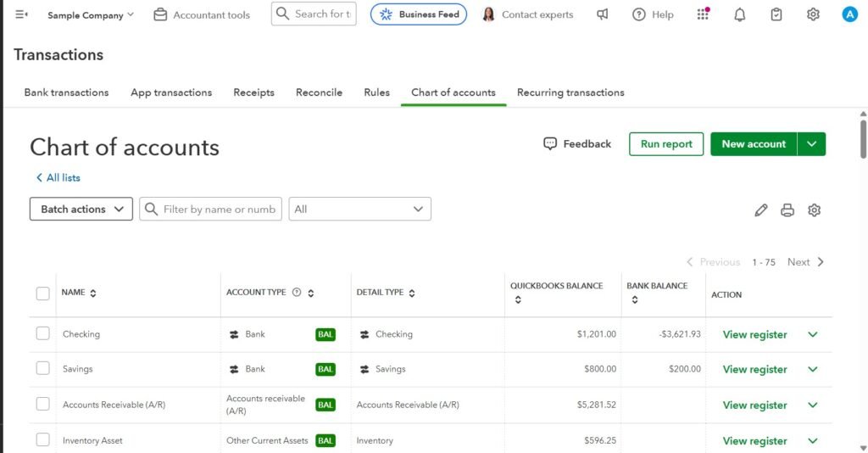The height and width of the screenshot is (453, 868).
Task: Open table settings gear above the list
Action: click(x=815, y=210)
